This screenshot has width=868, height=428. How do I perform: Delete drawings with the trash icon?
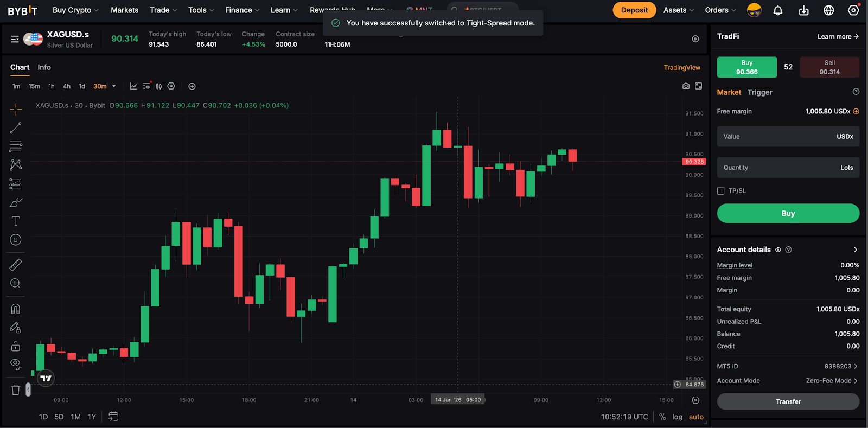[16, 389]
